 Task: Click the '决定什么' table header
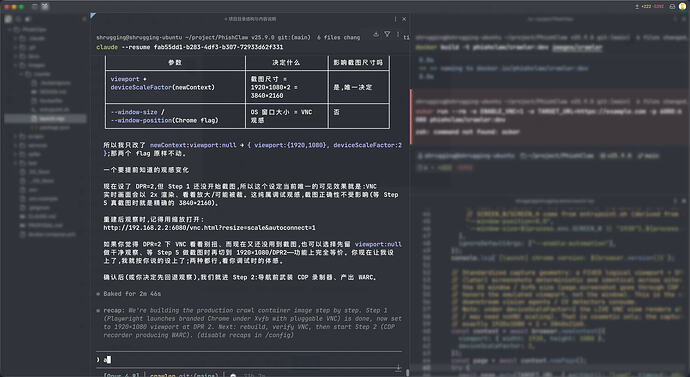point(286,63)
